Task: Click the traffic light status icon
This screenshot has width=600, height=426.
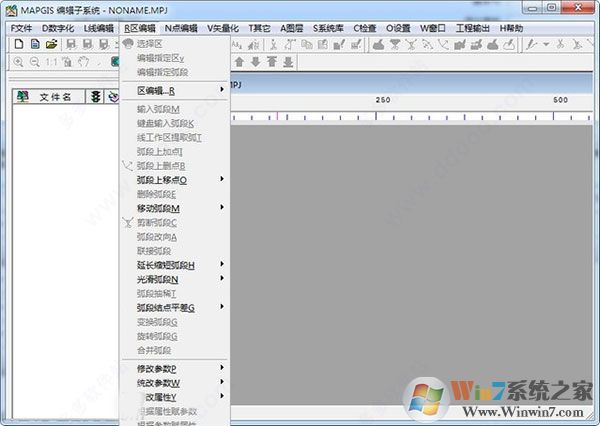Action: coord(95,97)
